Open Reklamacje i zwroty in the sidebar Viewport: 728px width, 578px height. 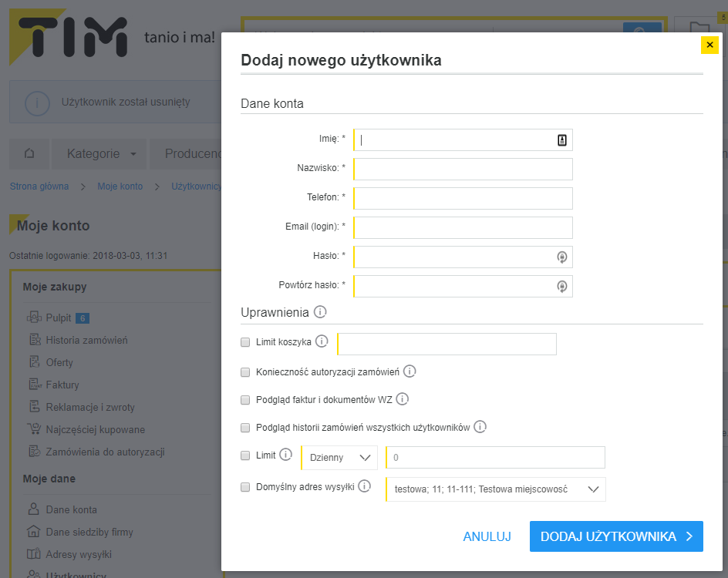(90, 407)
